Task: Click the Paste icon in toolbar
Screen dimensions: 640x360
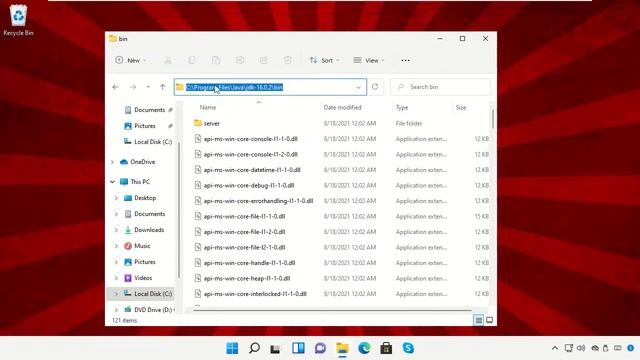Action: (216, 60)
